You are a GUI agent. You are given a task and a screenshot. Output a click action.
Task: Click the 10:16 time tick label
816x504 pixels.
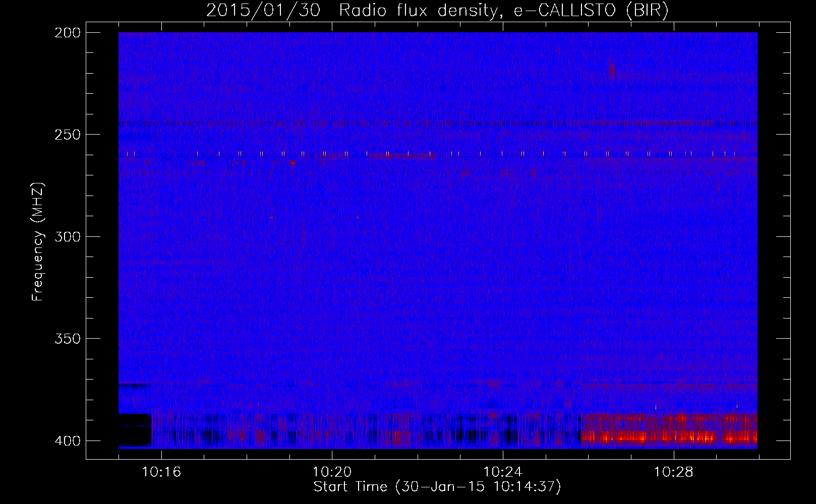pos(161,472)
